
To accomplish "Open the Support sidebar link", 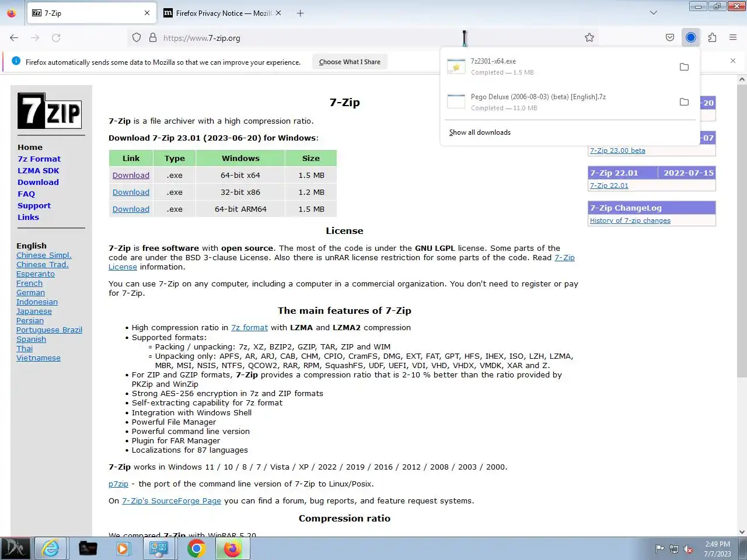I will (x=34, y=205).
